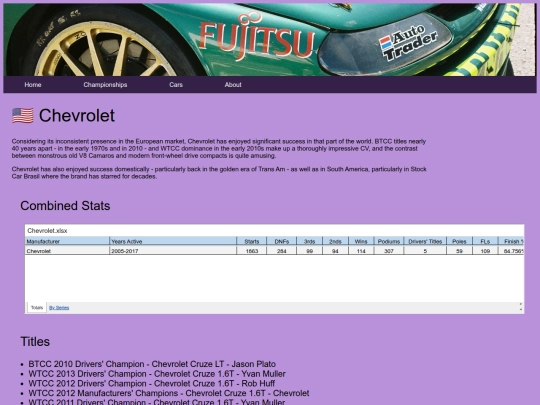Click the sheet tab scroll arrows
Image resolution: width=540 pixels, height=405 pixels.
pyautogui.click(x=520, y=307)
